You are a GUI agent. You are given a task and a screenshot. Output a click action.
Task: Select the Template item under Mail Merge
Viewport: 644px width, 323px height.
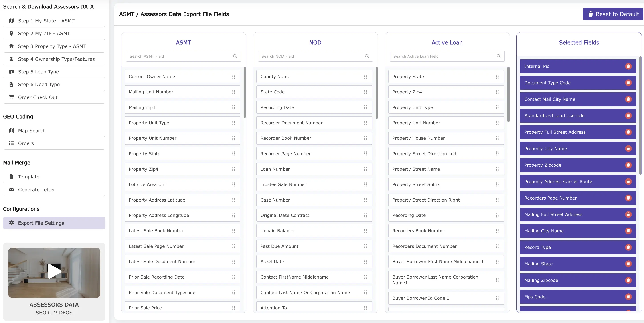coord(28,176)
